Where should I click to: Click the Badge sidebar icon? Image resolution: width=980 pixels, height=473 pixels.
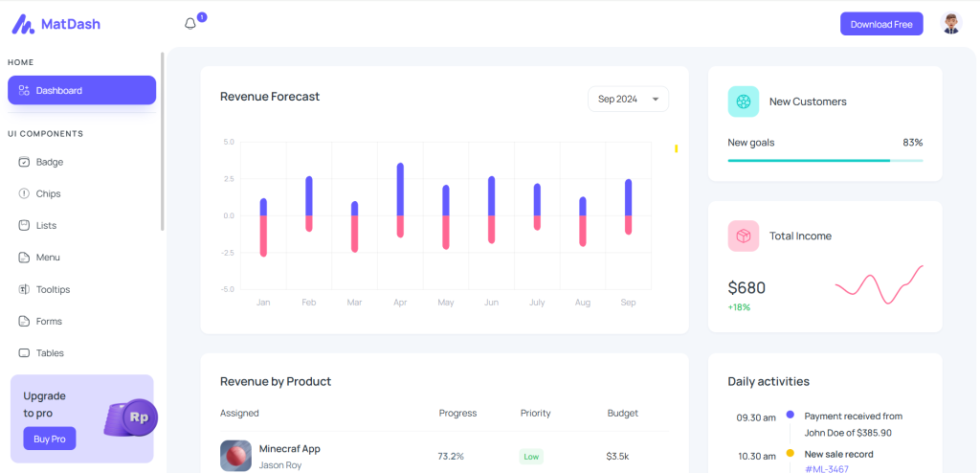24,162
